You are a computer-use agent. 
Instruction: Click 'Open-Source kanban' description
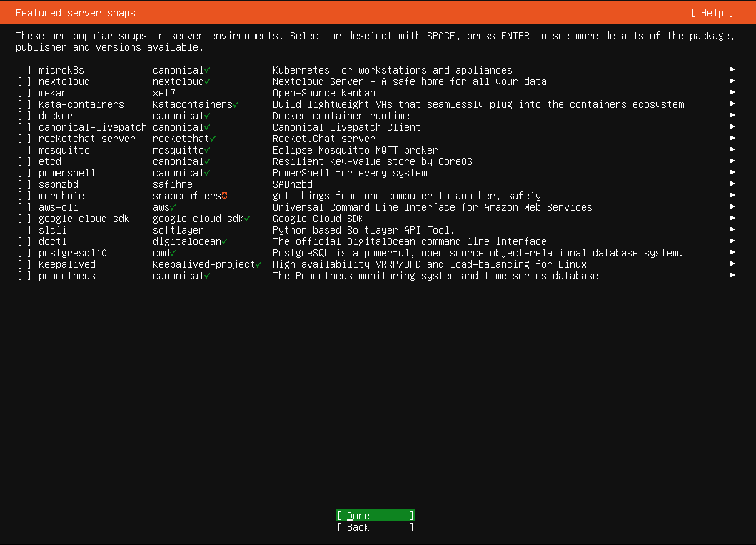[x=324, y=93]
